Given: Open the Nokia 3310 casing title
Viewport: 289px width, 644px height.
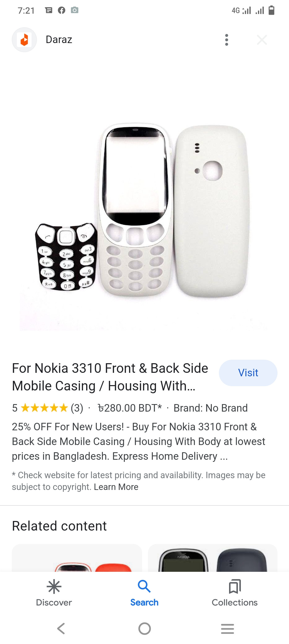Looking at the screenshot, I should click(110, 377).
